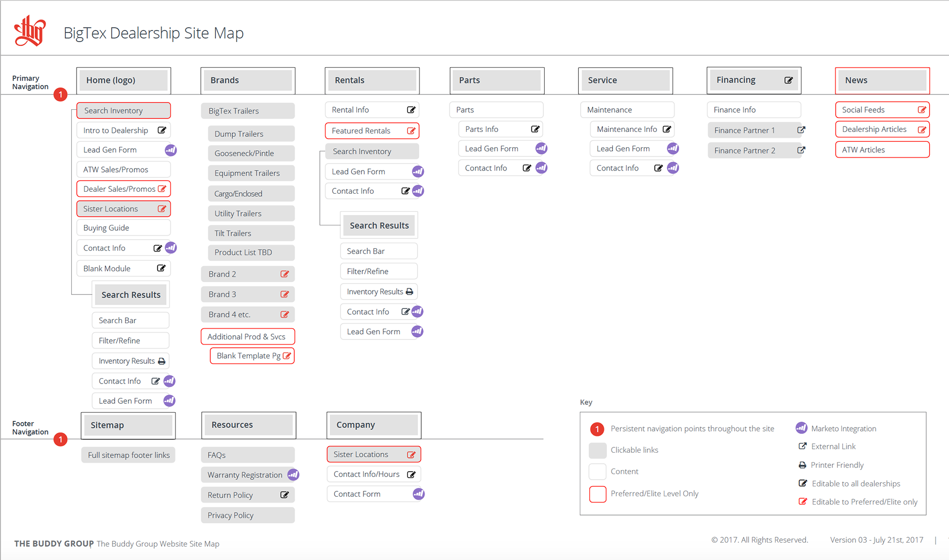
Task: Click printer icon on Rentals Inventory Results
Action: pos(409,292)
